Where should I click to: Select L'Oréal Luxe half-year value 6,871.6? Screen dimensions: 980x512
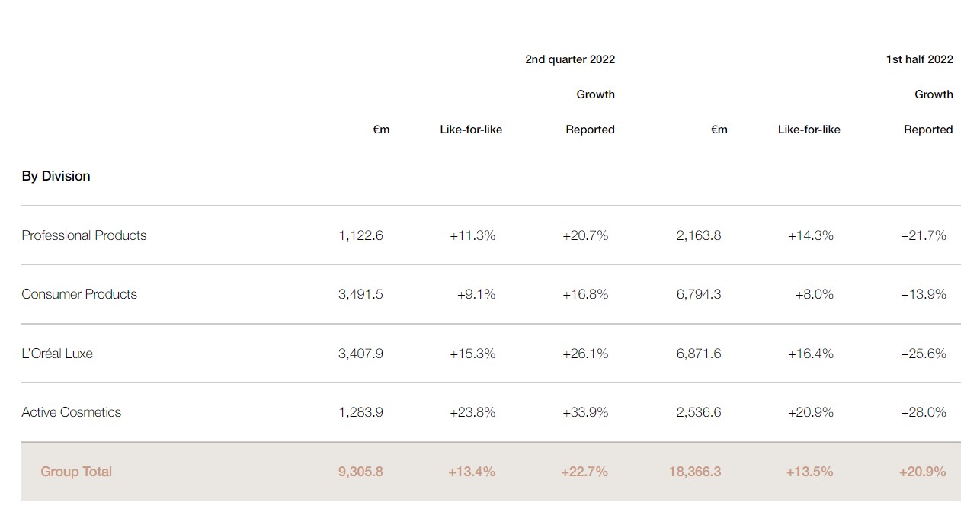click(x=698, y=354)
